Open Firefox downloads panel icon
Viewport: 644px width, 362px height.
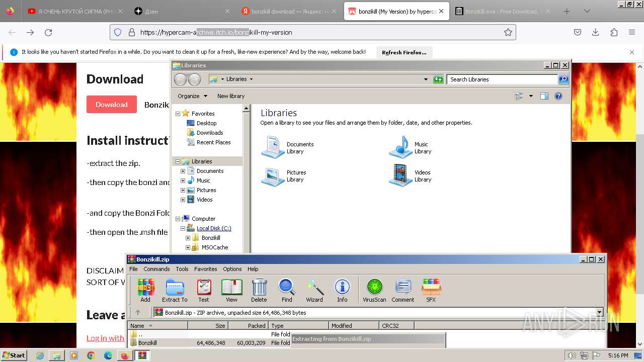tap(595, 32)
